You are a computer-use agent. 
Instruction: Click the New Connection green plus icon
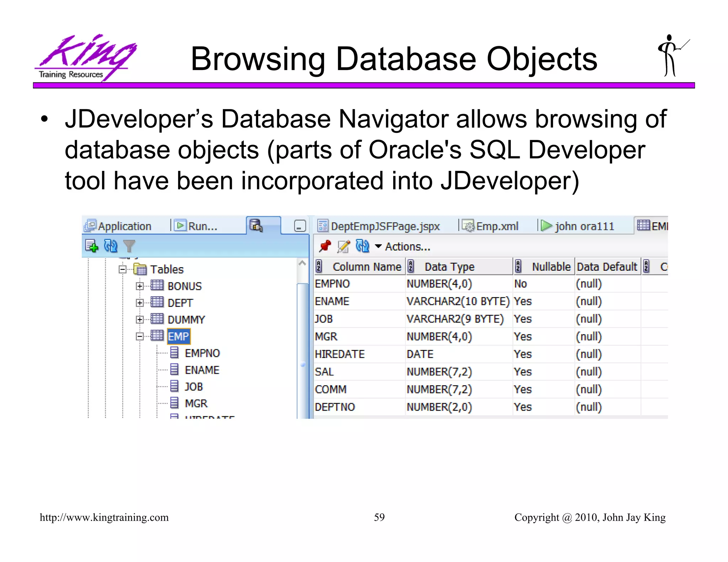tap(92, 246)
